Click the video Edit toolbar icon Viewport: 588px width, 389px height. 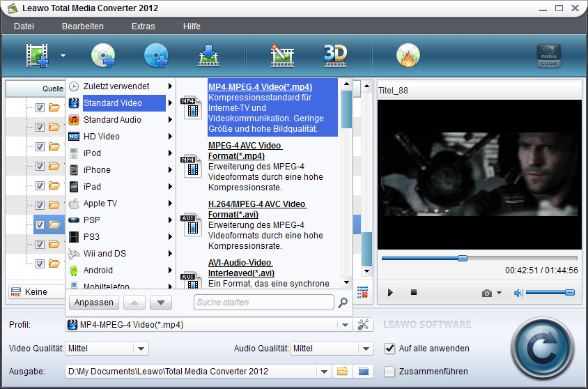pos(282,55)
